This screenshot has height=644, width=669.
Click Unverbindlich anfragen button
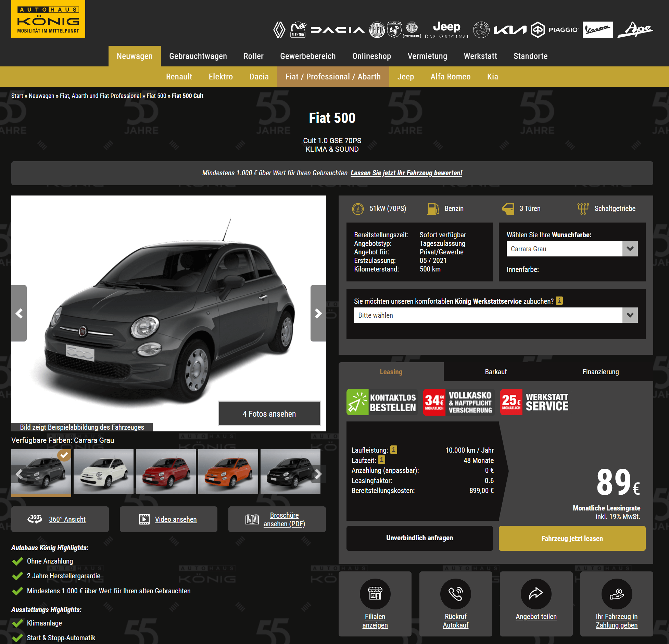click(x=420, y=538)
